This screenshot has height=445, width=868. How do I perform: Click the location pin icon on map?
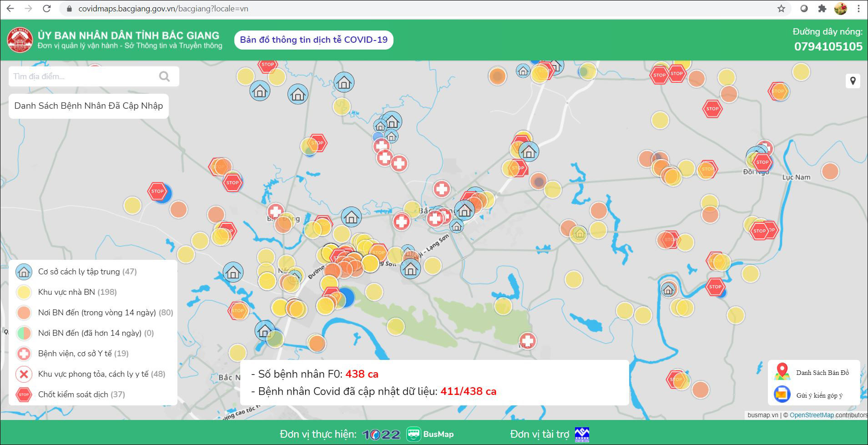853,81
